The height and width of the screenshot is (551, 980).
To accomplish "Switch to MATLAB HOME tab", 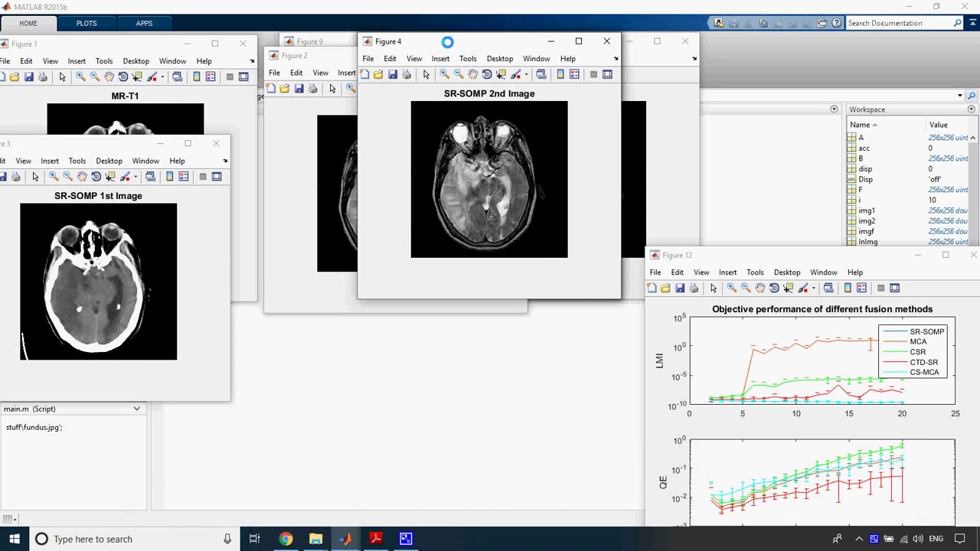I will 28,23.
